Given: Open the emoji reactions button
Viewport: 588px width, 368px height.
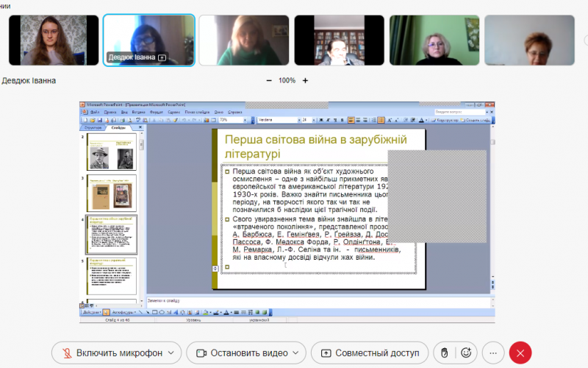Looking at the screenshot, I should tap(466, 353).
